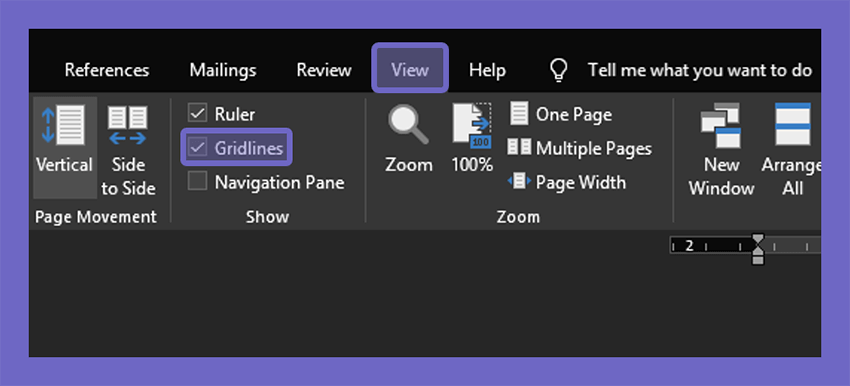850x386 pixels.
Task: Click the lightbulb Tell me icon
Action: coord(558,70)
